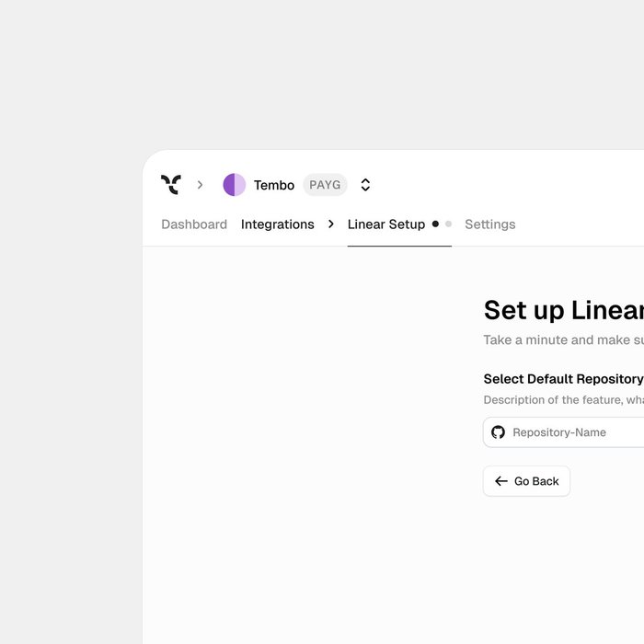Open the Integrations tab
Image resolution: width=644 pixels, height=644 pixels.
[x=278, y=224]
